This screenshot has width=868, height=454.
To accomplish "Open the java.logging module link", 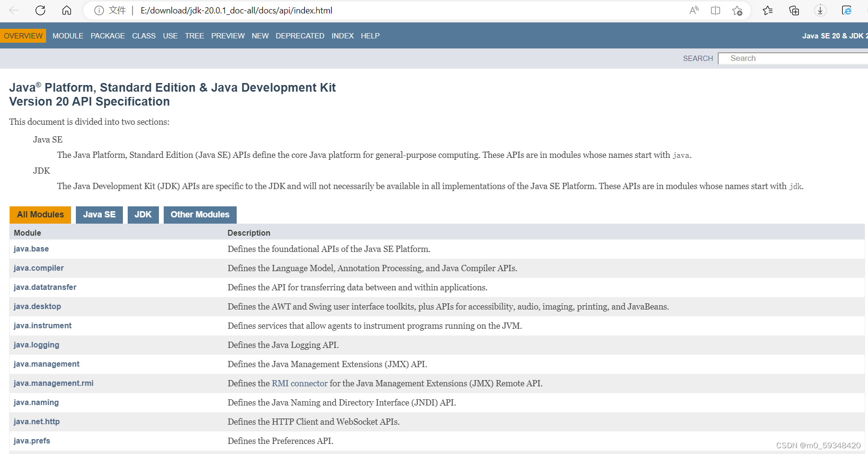I will click(36, 345).
